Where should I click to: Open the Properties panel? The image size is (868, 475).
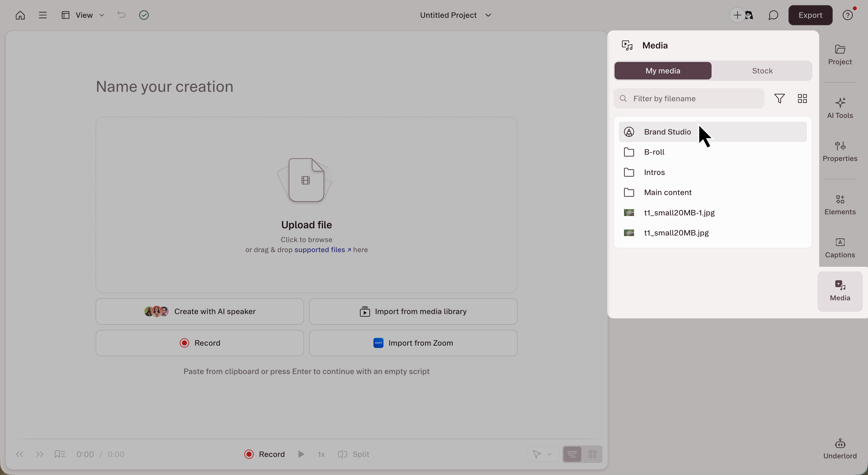click(840, 151)
